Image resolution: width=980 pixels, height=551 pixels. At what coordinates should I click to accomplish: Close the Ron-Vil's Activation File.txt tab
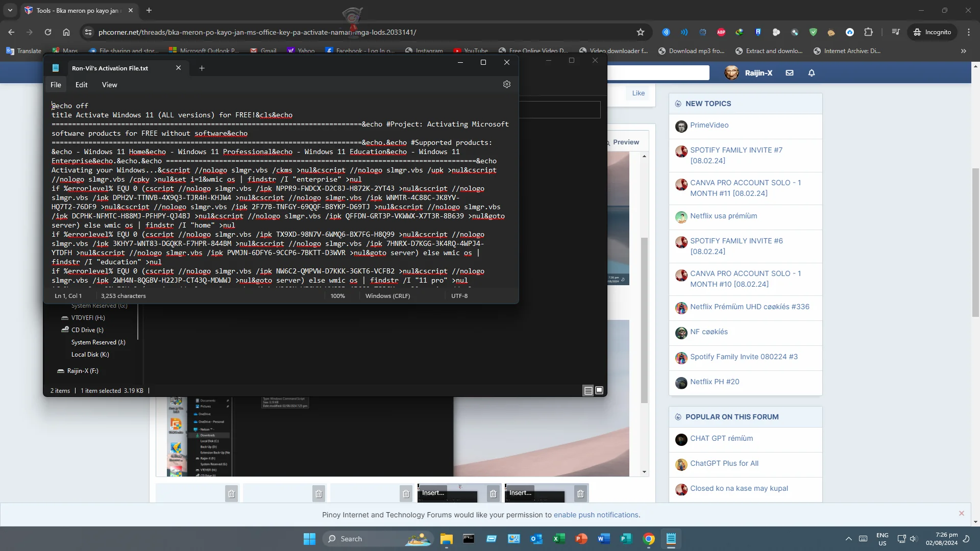click(178, 68)
